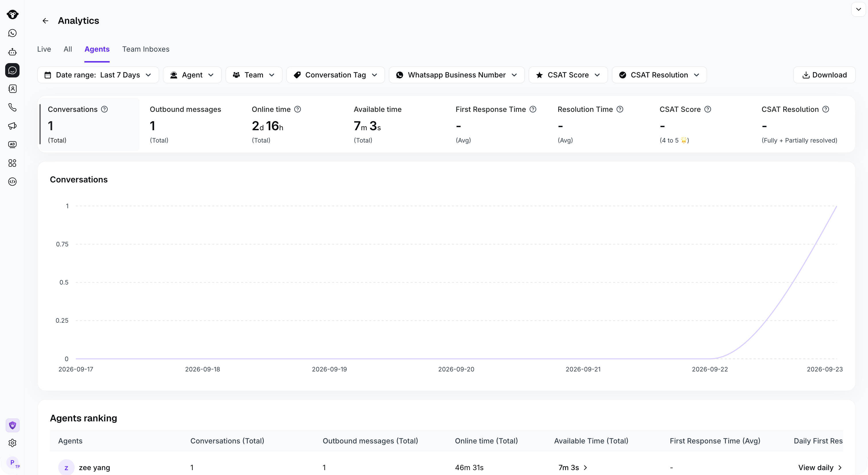Click View daily for zee yang

(820, 468)
